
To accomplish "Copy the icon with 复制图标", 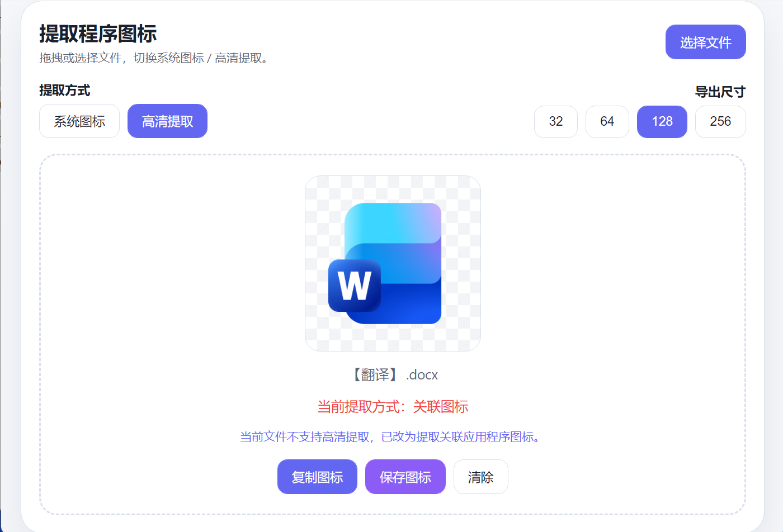I will tap(317, 477).
